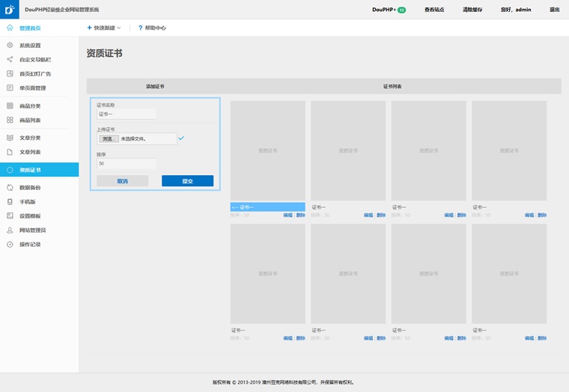Click 清除缓存 in the top bar
569x392 pixels.
point(472,10)
